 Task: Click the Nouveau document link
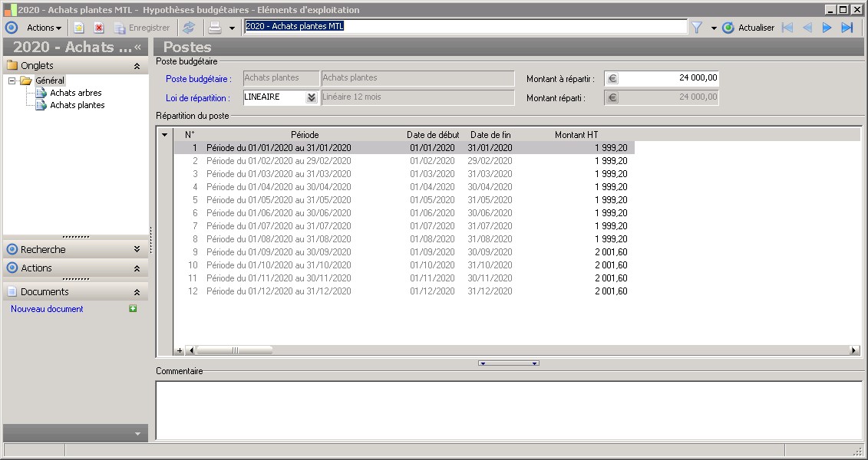point(47,309)
